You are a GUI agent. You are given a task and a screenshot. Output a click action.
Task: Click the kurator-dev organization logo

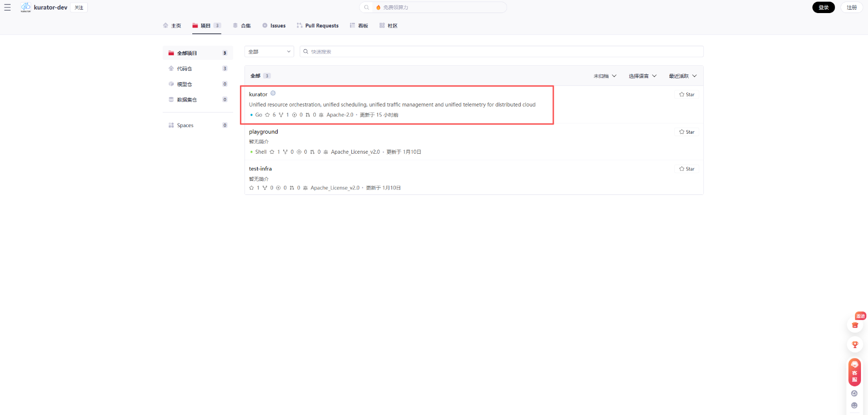[x=26, y=7]
